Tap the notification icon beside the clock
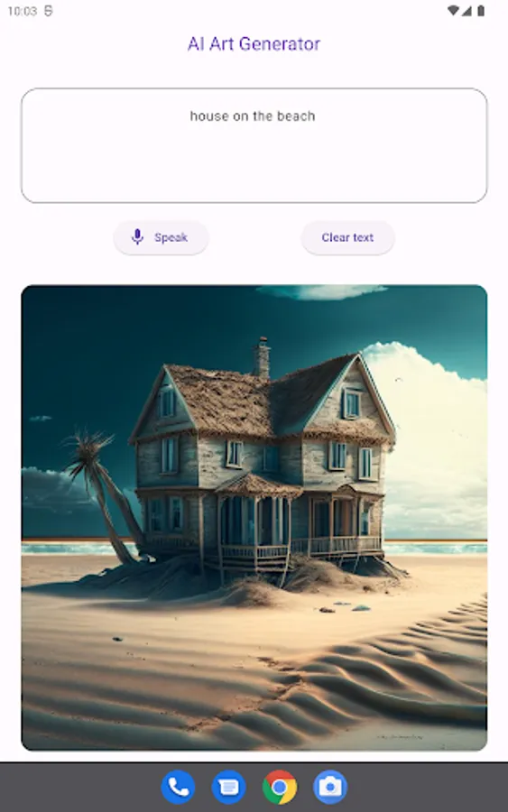The height and width of the screenshot is (812, 508). click(x=48, y=11)
